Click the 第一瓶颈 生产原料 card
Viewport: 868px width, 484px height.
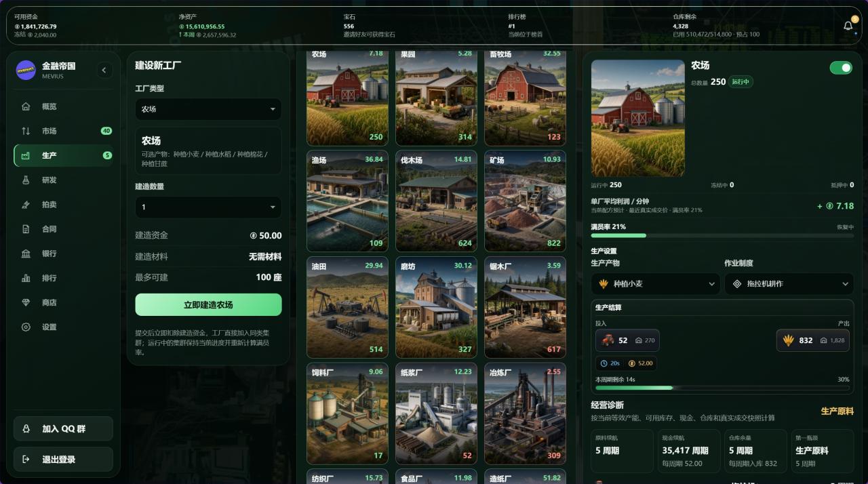[823, 451]
